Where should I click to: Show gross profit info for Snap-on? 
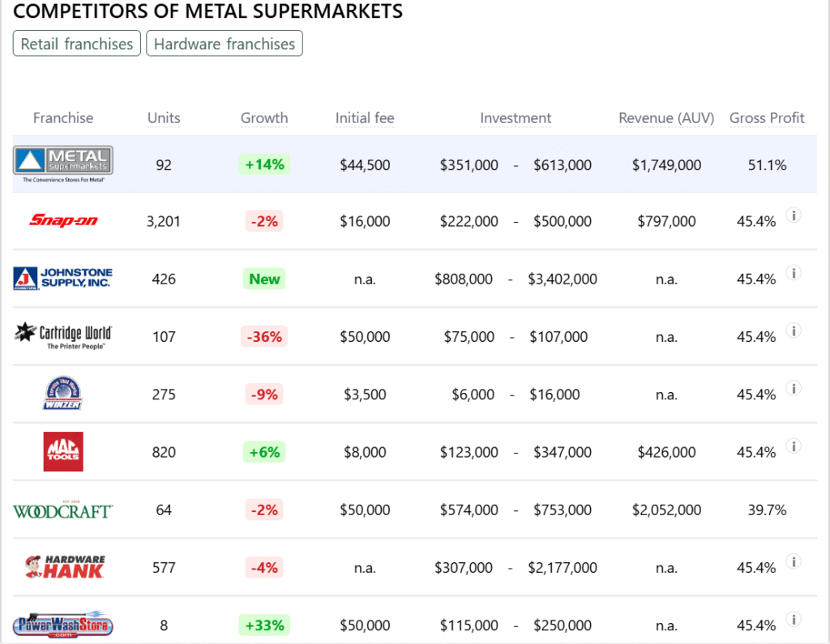(793, 215)
